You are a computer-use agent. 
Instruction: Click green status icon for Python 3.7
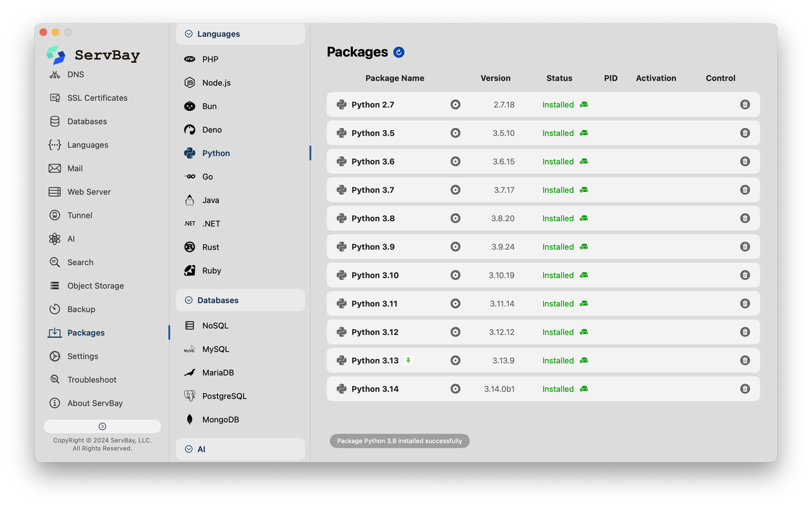click(584, 190)
